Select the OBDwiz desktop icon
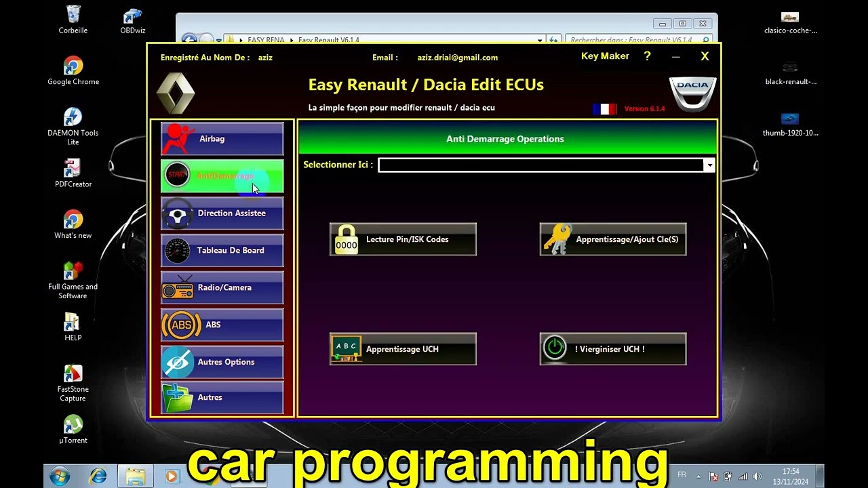The height and width of the screenshot is (488, 868). pos(132,20)
